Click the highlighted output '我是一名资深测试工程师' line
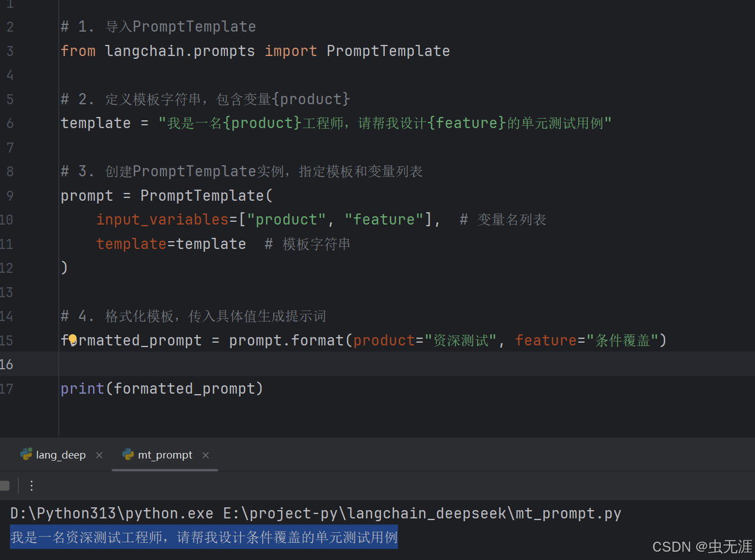Image resolution: width=755 pixels, height=560 pixels. point(204,537)
